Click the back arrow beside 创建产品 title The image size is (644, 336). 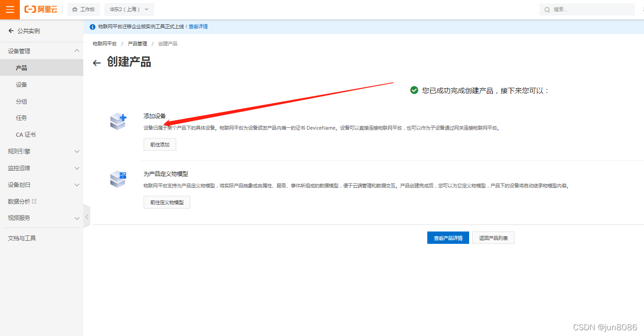96,63
